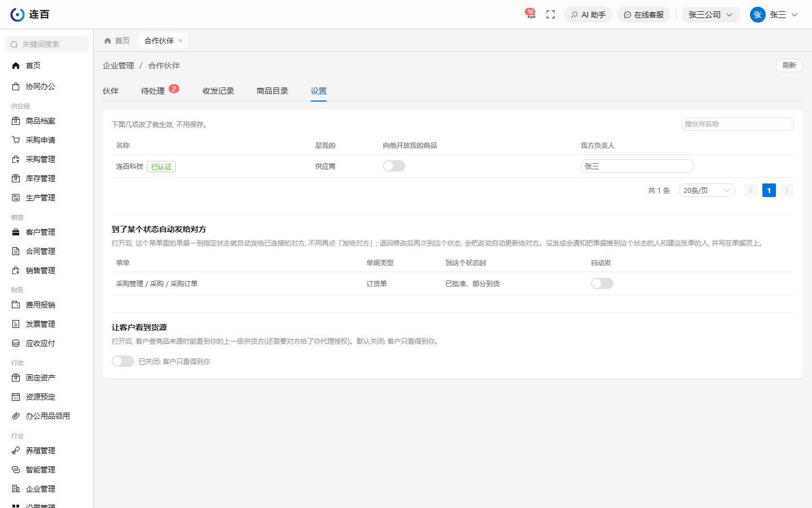Image resolution: width=812 pixels, height=508 pixels.
Task: Click the 采购申请 cart icon
Action: pos(16,140)
